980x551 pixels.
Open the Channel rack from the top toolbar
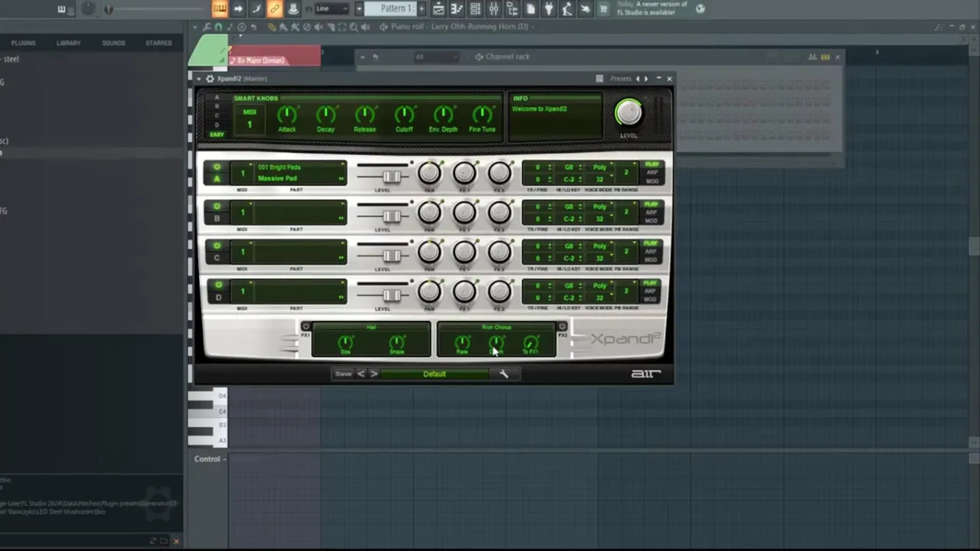(475, 8)
